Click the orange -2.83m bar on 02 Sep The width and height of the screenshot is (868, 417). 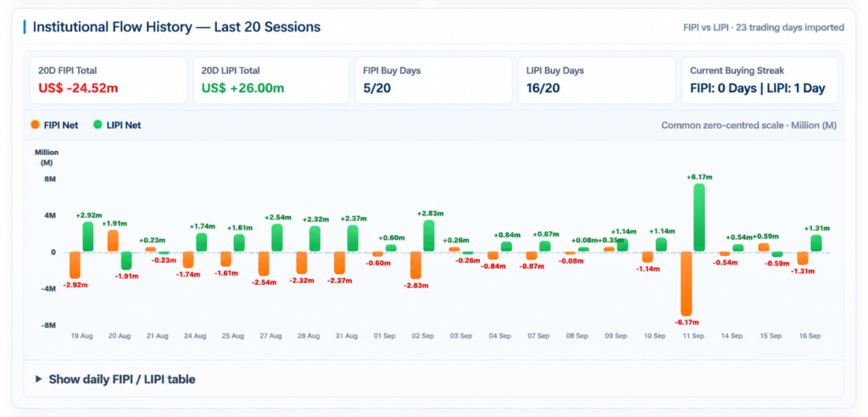415,265
